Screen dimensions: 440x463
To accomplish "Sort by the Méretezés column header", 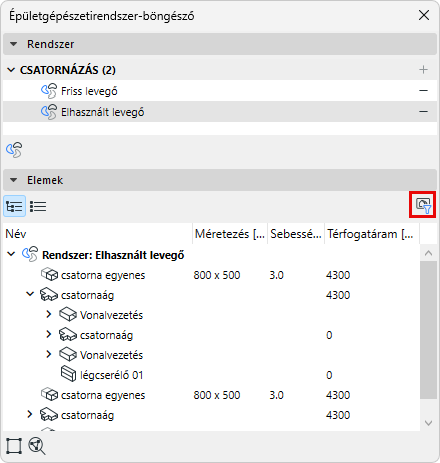I will [230, 234].
